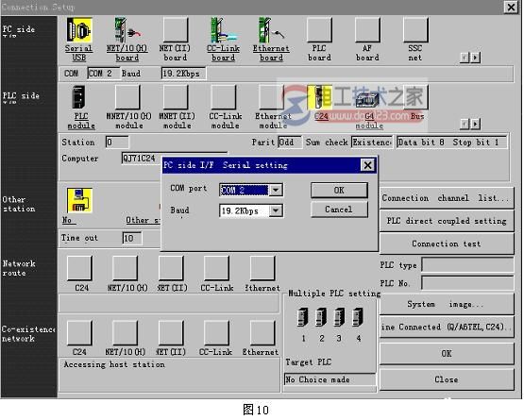Image resolution: width=524 pixels, height=420 pixels.
Task: Click the Network route CC-Link icon box
Action: click(x=216, y=268)
